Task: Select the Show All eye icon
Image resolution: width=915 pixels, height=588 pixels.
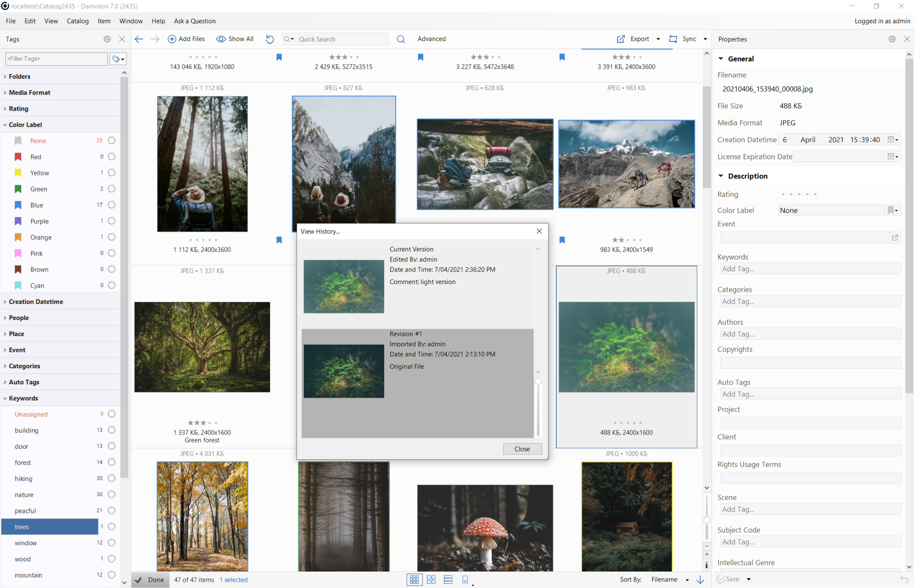Action: tap(221, 39)
